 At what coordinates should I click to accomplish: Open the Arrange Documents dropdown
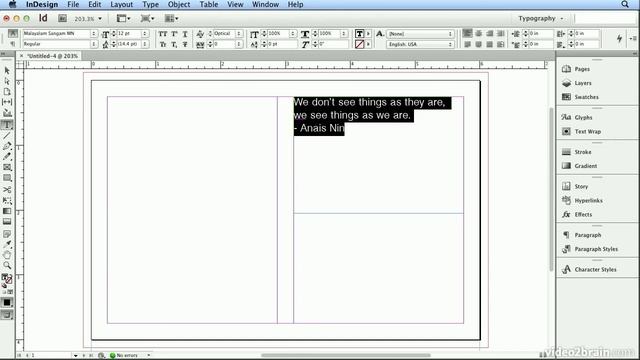coord(171,18)
